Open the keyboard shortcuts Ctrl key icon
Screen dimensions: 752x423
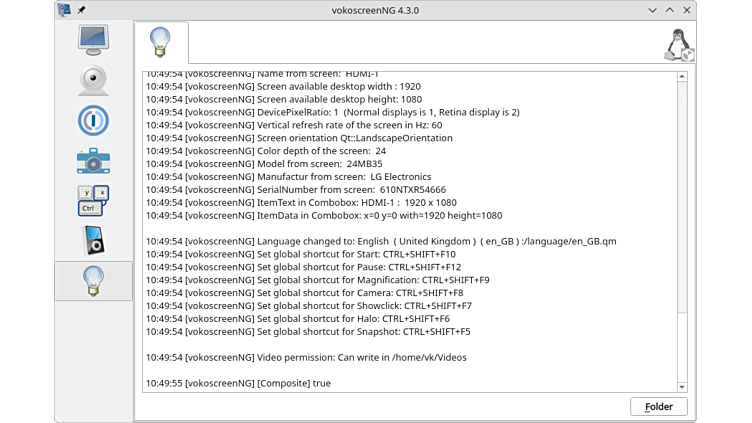tap(93, 200)
